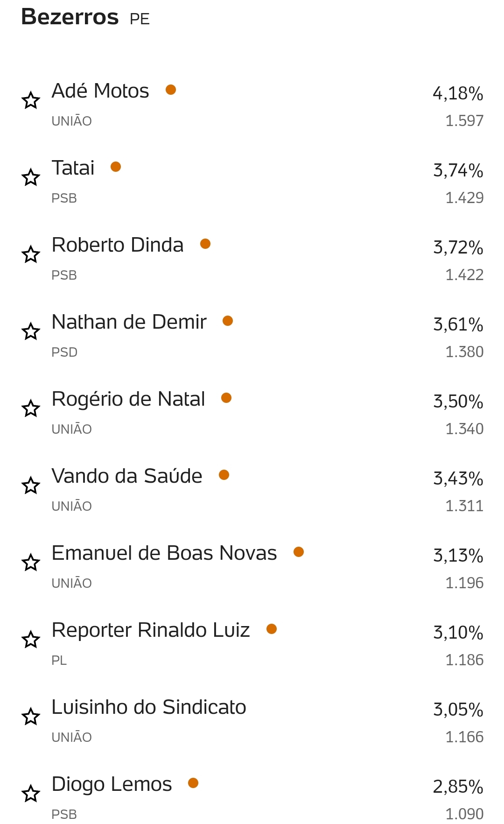
Task: Toggle the star next to Vando da Saúde
Action: (x=31, y=486)
